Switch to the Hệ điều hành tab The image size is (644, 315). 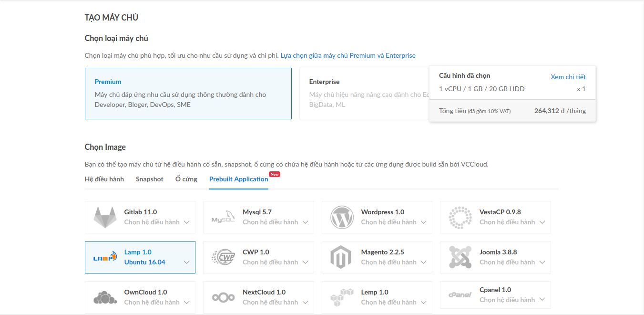(x=104, y=179)
